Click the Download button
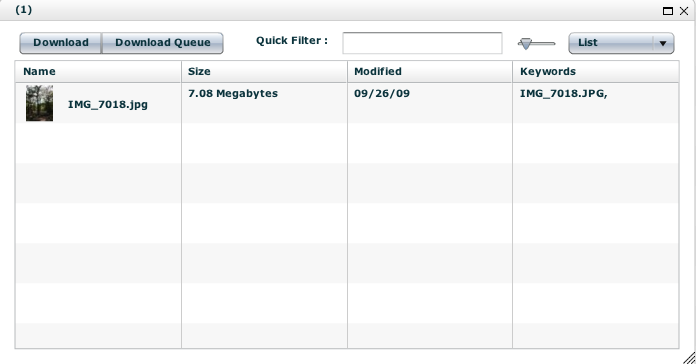The height and width of the screenshot is (364, 696). coord(60,43)
